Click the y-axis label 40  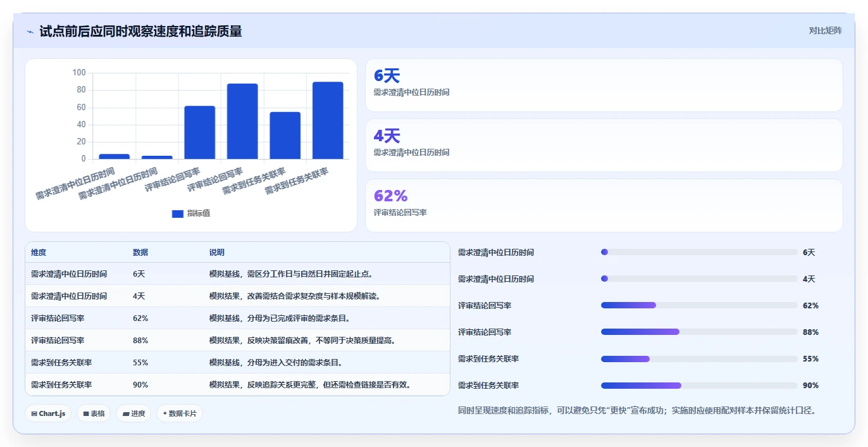pos(81,124)
